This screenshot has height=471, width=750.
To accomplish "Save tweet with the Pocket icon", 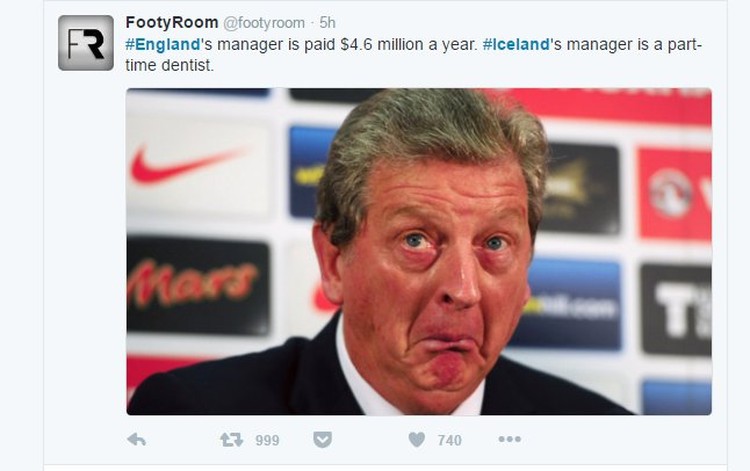I will pos(322,439).
